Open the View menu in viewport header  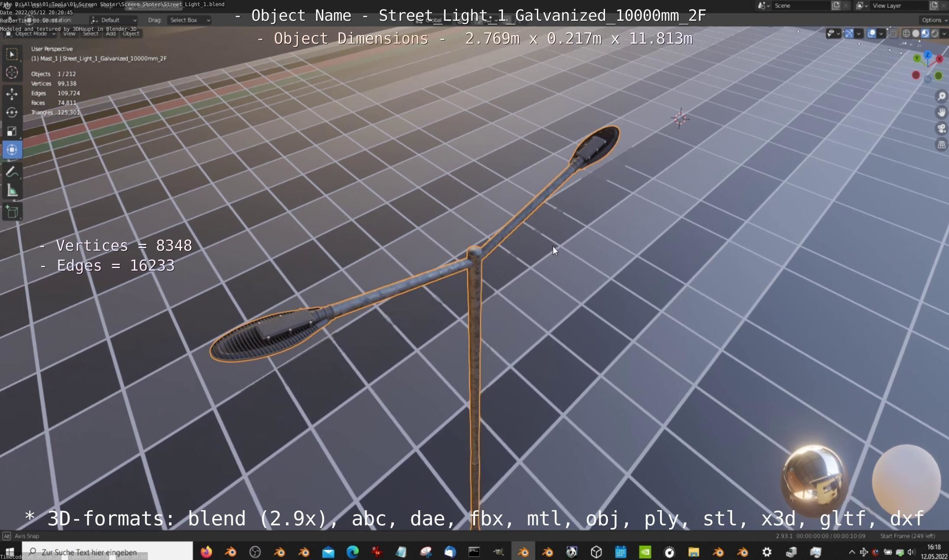click(x=69, y=33)
